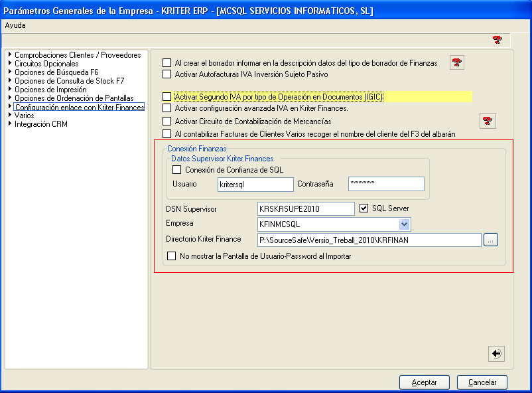The width and height of the screenshot is (532, 393).
Task: Expand arrow of Opciones de Ordenación de Pantallas
Action: 10,98
